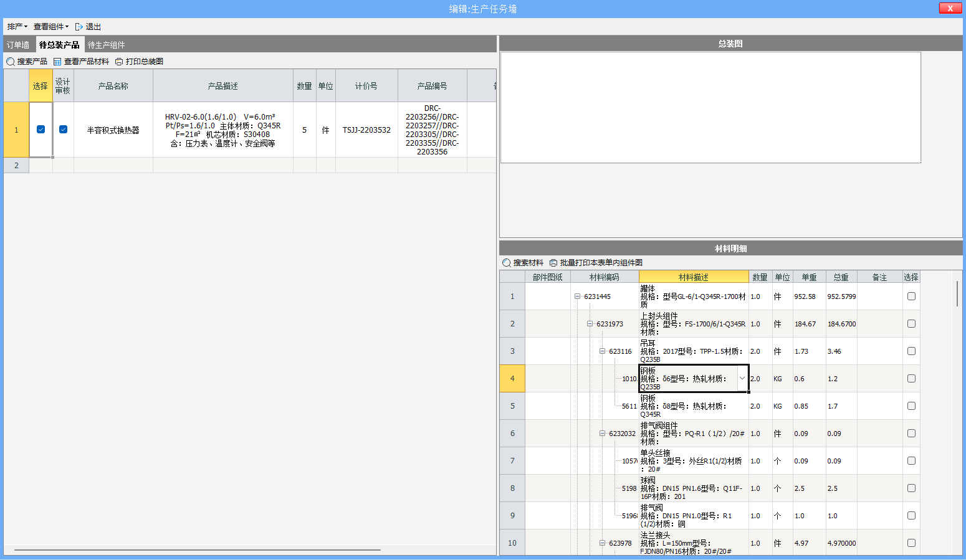Click the 搜索材料 magnifier icon

point(507,263)
